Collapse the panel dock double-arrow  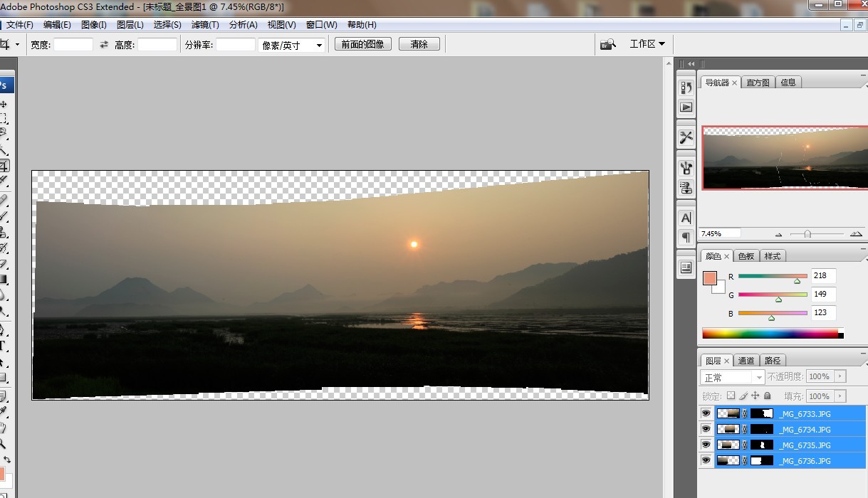(691, 64)
